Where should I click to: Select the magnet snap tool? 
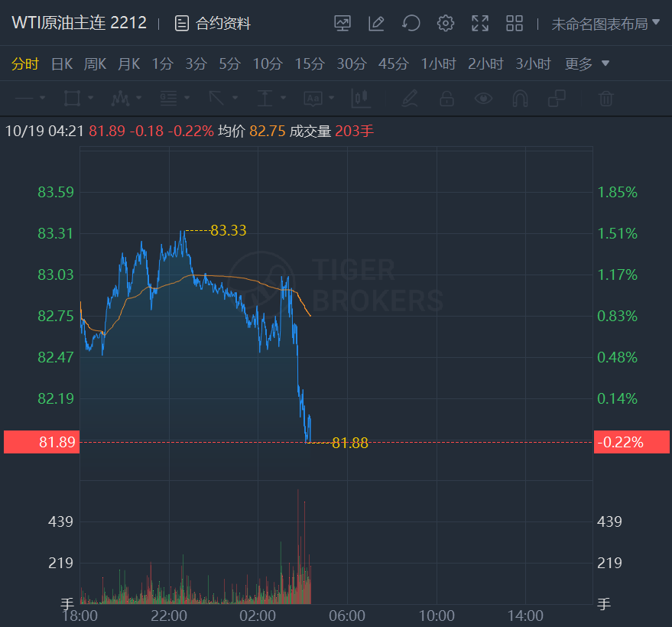point(520,98)
